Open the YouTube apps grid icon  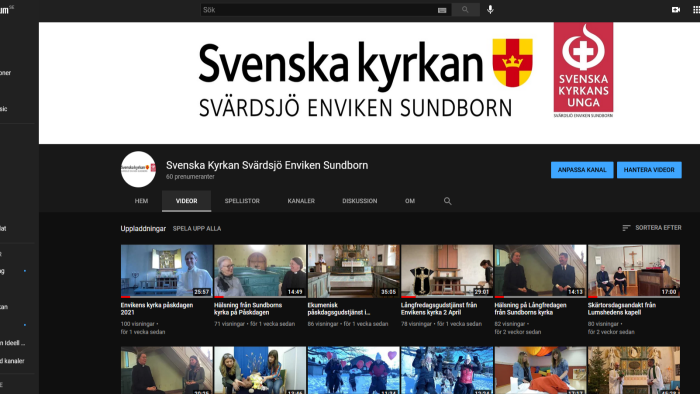pyautogui.click(x=696, y=9)
